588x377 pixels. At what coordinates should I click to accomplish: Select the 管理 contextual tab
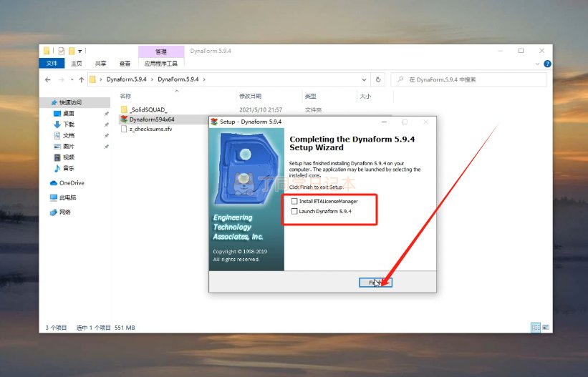(x=161, y=52)
